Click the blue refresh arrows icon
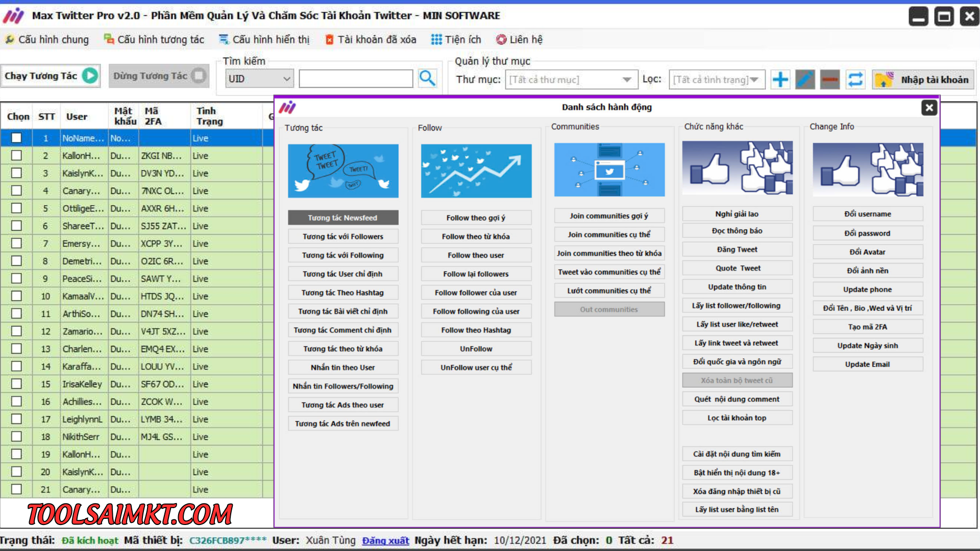980x551 pixels. 855,80
